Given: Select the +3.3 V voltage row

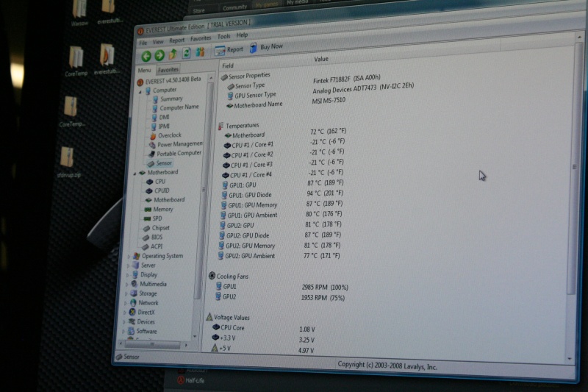Looking at the screenshot, I should (263, 339).
